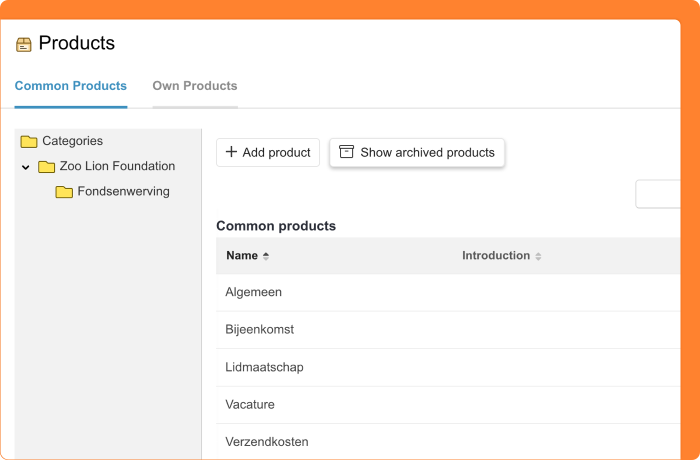The height and width of the screenshot is (460, 700).
Task: Click the plus icon on Add product
Action: [231, 152]
